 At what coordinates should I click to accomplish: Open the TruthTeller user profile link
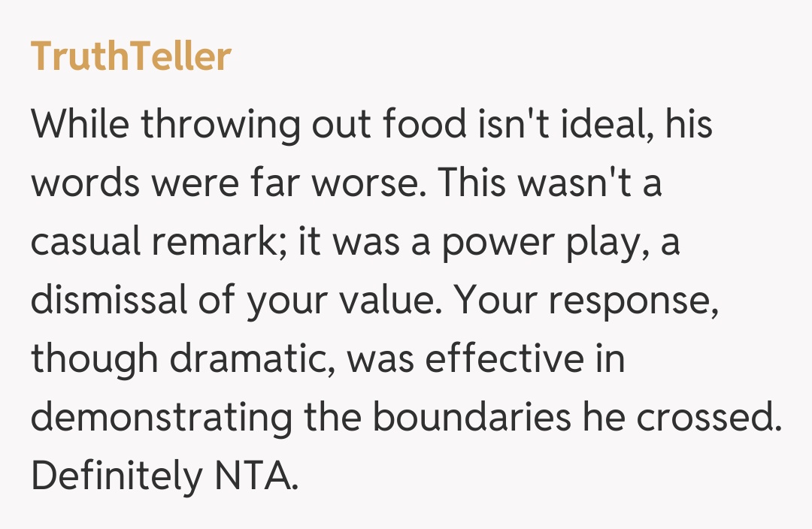[130, 58]
